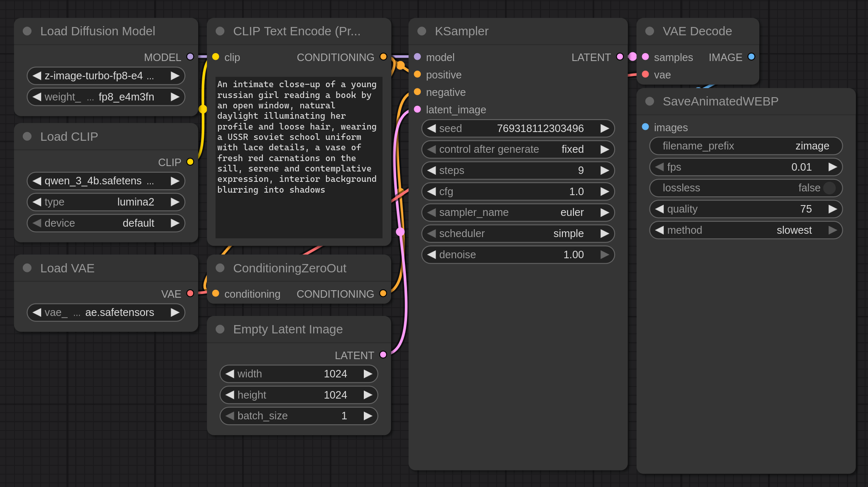Toggle collapse on ConditioningZeroOut node
The height and width of the screenshot is (487, 868).
(x=220, y=268)
